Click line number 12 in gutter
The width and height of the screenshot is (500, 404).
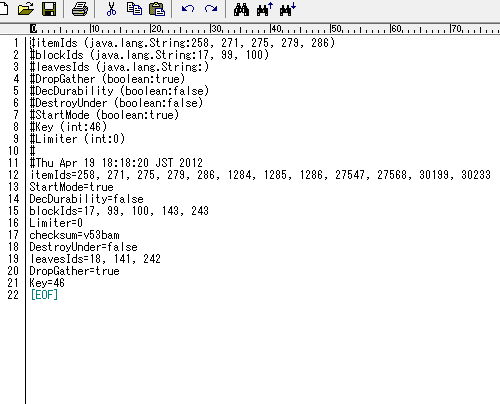click(x=13, y=175)
